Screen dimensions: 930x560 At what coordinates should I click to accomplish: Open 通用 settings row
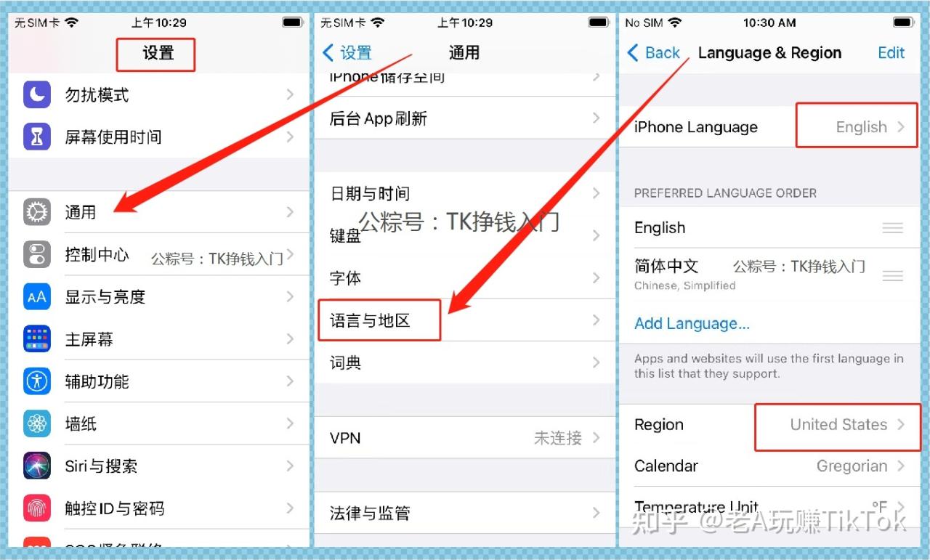159,212
